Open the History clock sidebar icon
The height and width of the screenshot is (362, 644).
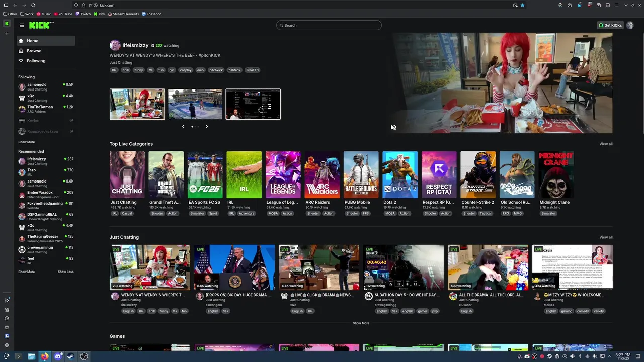[7, 318]
